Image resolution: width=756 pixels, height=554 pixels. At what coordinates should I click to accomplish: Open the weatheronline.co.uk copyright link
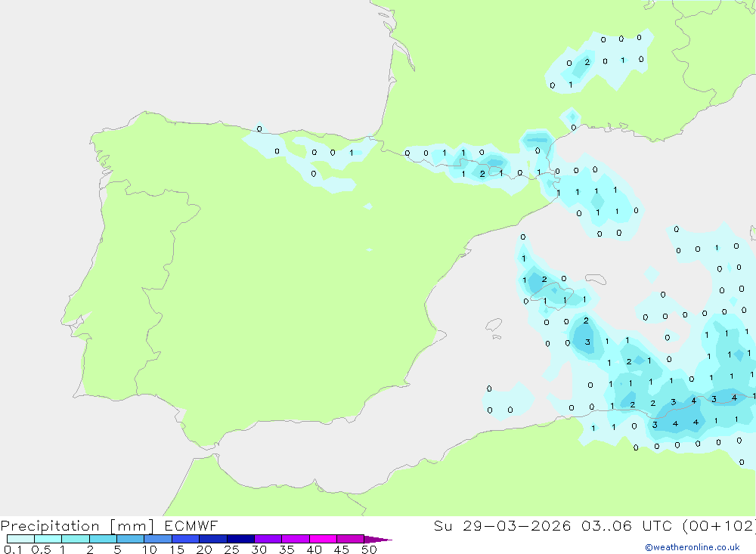(x=692, y=547)
